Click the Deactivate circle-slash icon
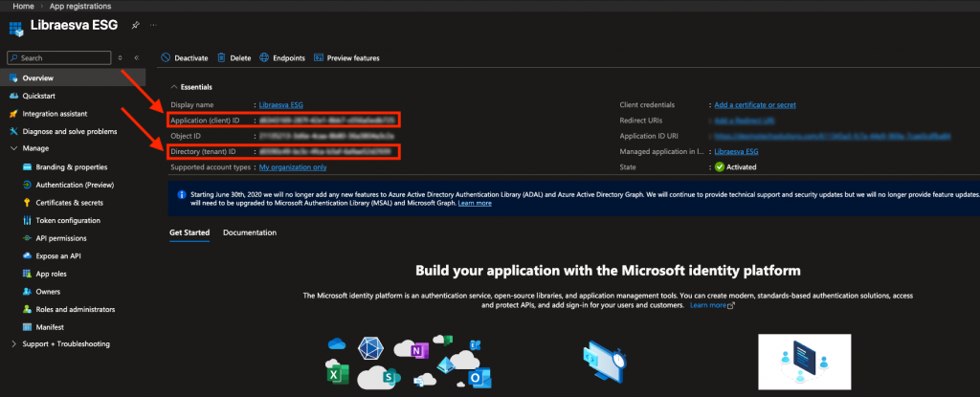The width and height of the screenshot is (980, 397). (x=166, y=57)
